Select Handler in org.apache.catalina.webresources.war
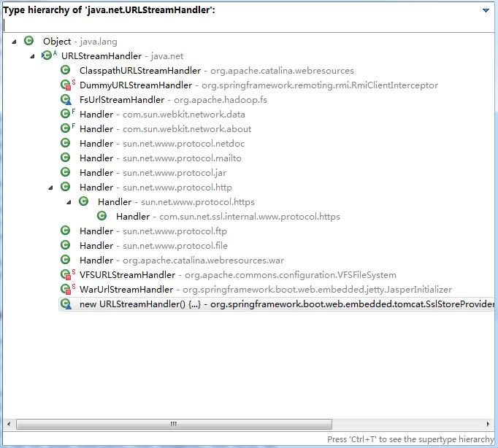The width and height of the screenshot is (498, 448). [x=96, y=260]
